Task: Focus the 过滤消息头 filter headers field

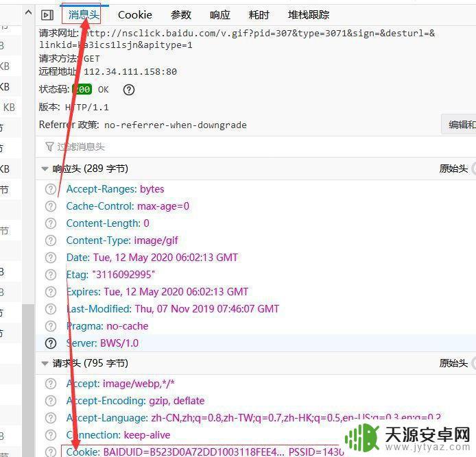Action: click(256, 147)
